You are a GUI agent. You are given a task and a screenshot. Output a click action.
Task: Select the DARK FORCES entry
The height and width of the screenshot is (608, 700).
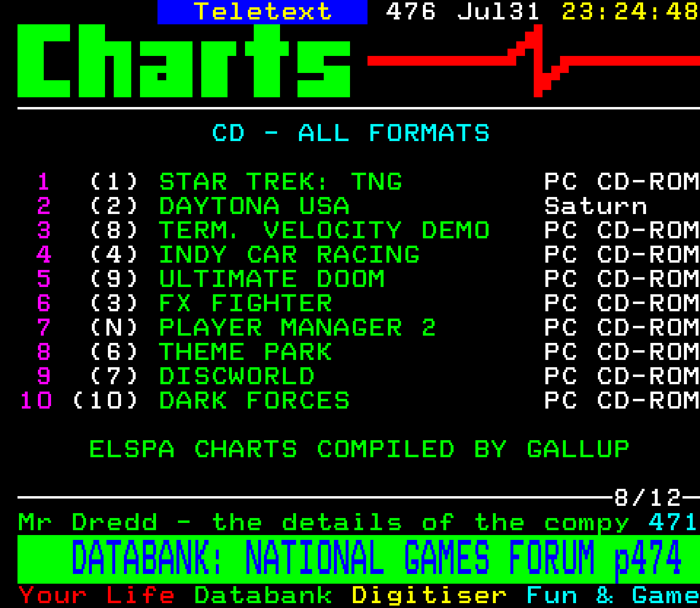(x=254, y=400)
